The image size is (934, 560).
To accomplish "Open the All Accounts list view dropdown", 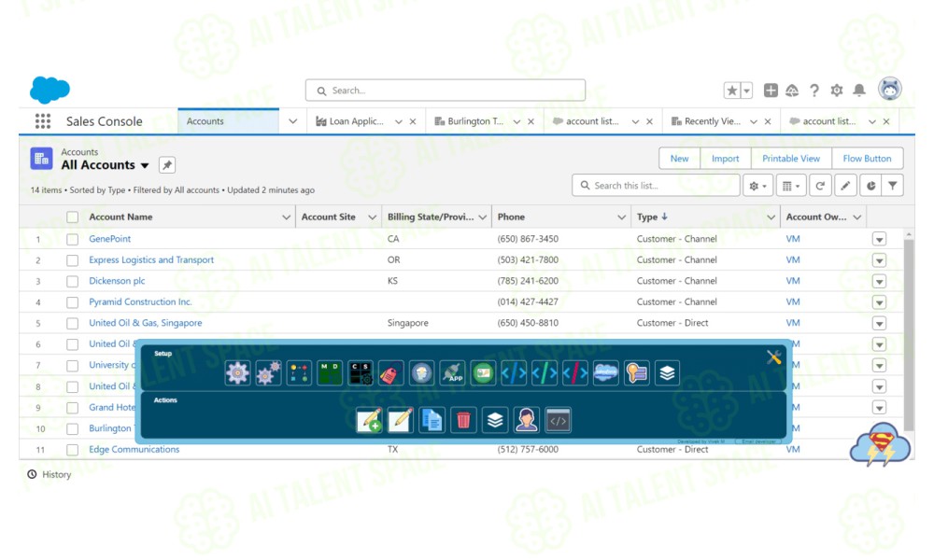I will coord(145,165).
